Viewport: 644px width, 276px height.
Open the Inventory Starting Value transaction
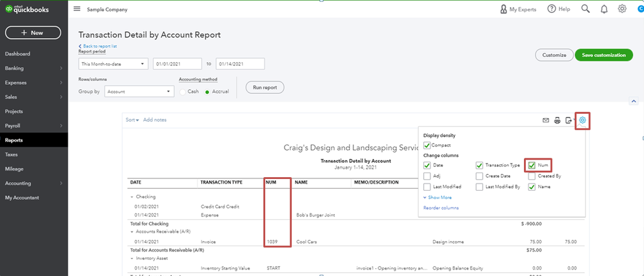point(226,269)
